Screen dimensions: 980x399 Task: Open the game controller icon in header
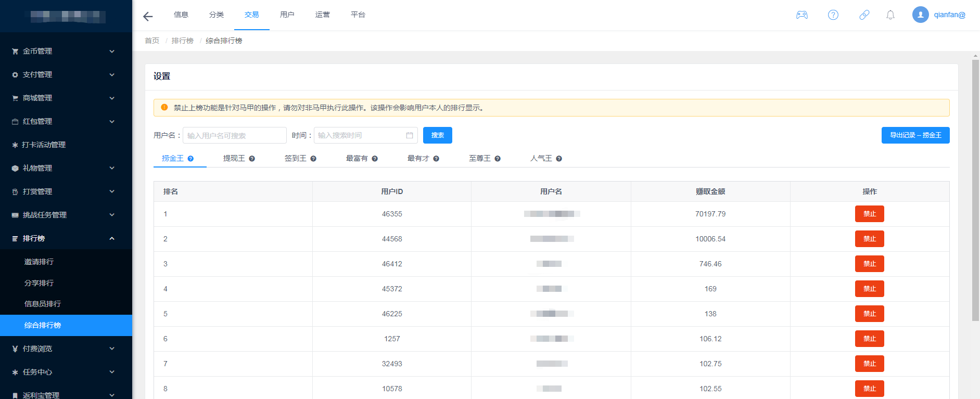(802, 15)
